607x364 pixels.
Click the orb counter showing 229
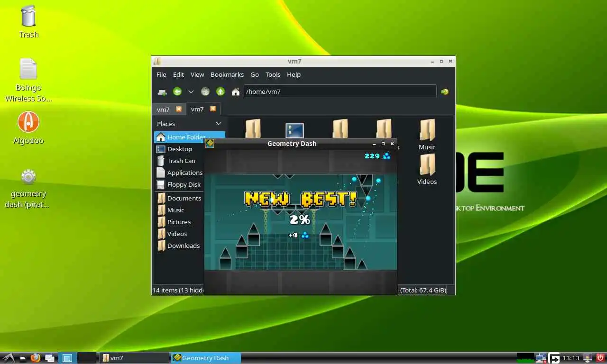point(377,156)
